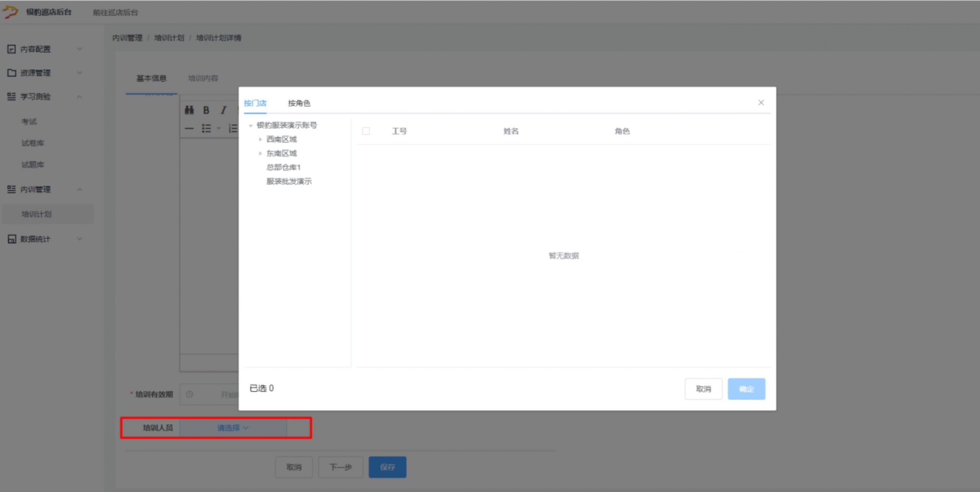
Task: Close the personnel selection dialog
Action: (x=761, y=102)
